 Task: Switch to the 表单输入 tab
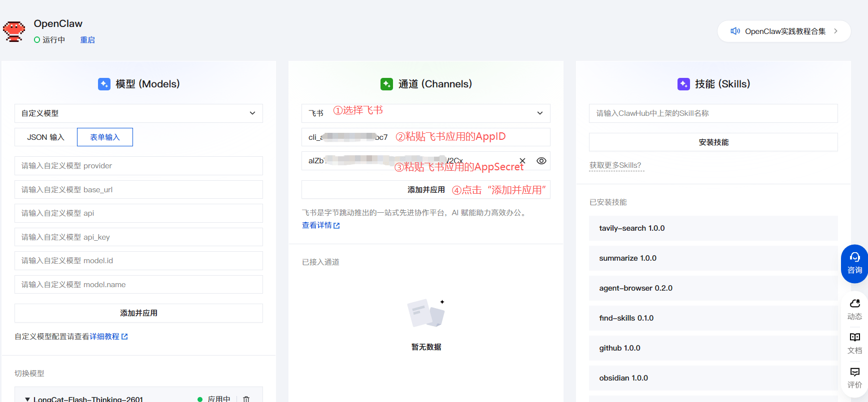click(105, 137)
